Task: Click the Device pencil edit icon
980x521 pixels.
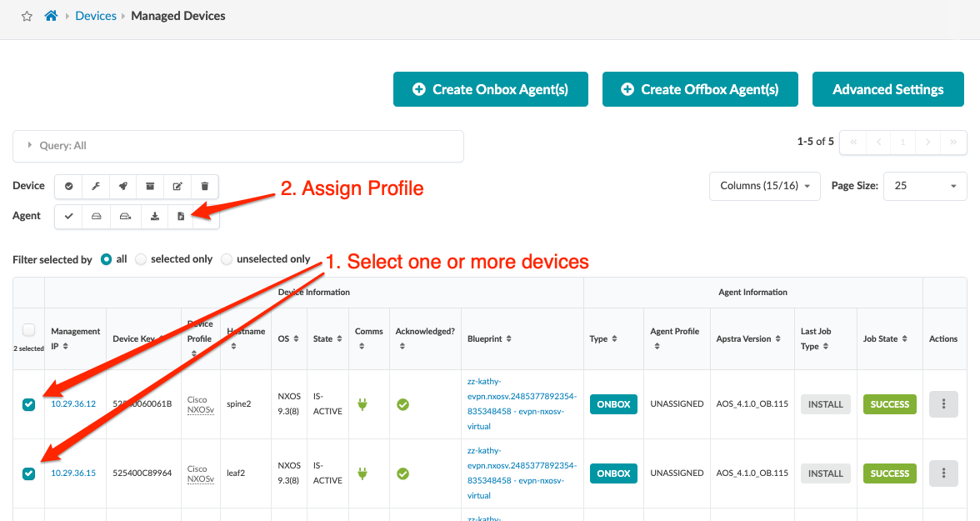Action: click(x=177, y=187)
